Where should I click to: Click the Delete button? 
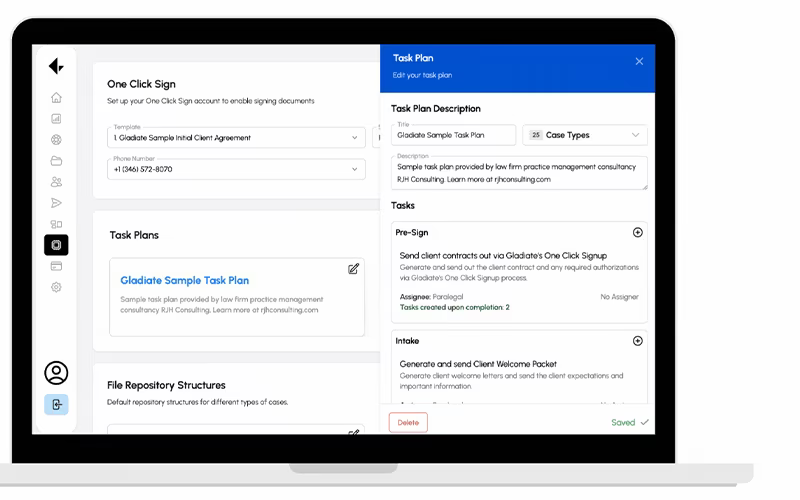(408, 422)
